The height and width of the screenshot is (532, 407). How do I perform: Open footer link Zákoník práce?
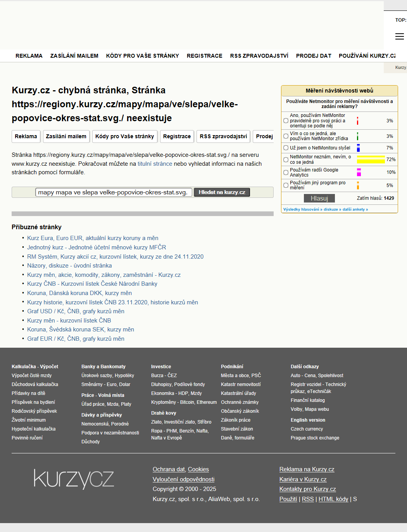tap(236, 420)
